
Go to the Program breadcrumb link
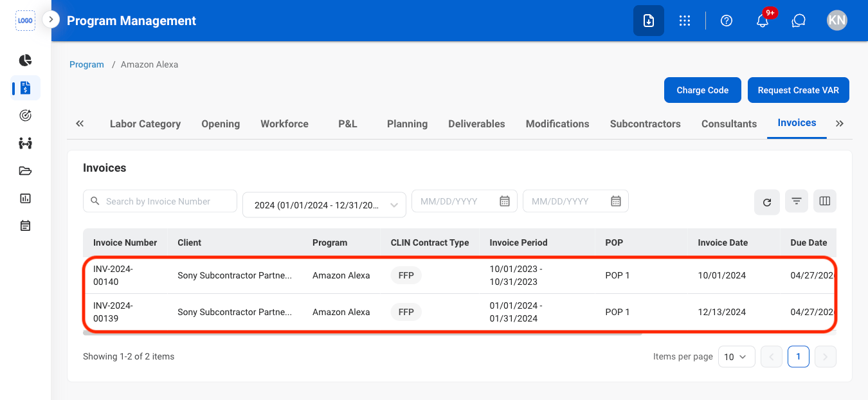[x=87, y=64]
